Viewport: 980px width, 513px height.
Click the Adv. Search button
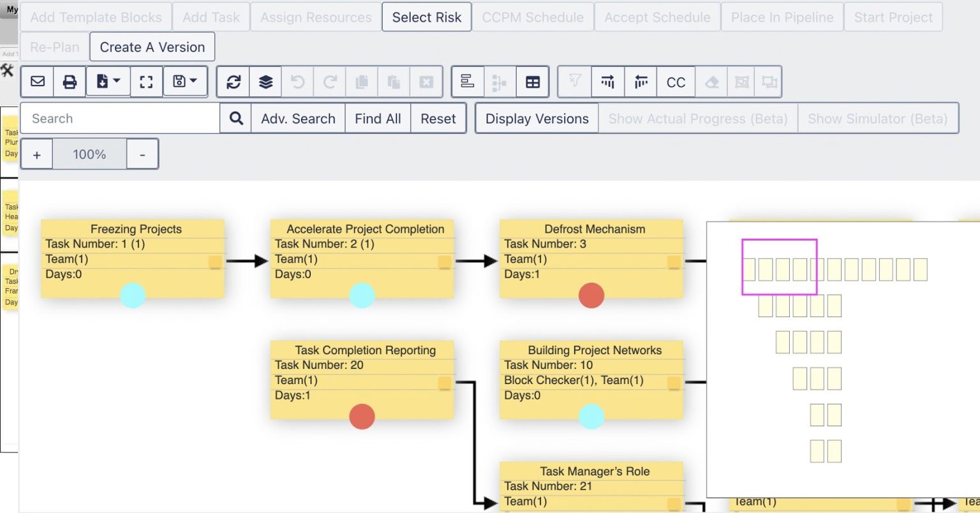298,119
